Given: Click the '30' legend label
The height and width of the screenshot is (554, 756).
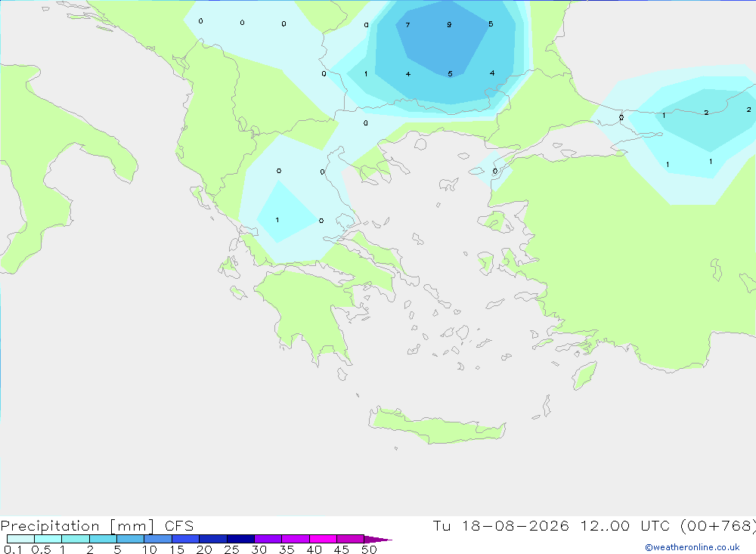Looking at the screenshot, I should 259,549.
